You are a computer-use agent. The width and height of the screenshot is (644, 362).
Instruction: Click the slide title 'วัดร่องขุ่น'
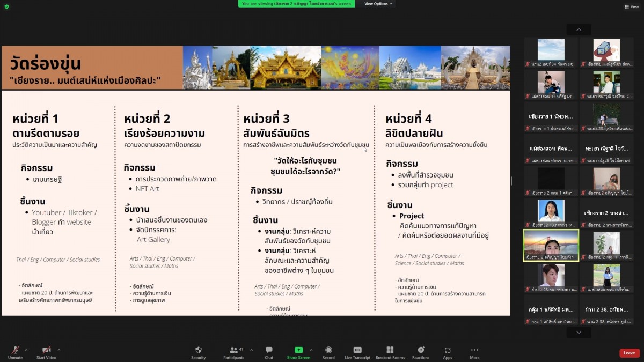(x=46, y=64)
